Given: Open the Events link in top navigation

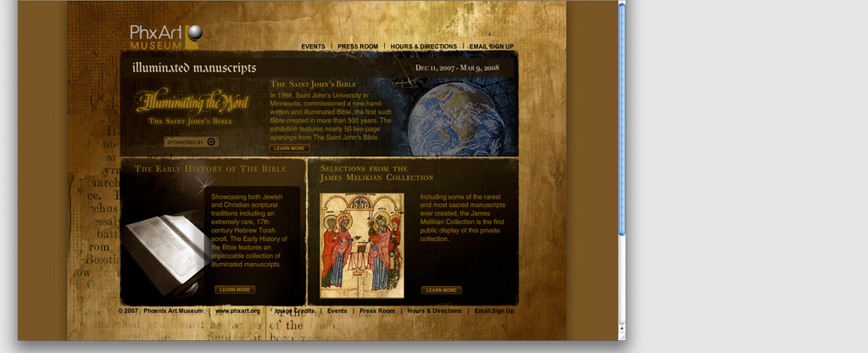Looking at the screenshot, I should [x=314, y=47].
